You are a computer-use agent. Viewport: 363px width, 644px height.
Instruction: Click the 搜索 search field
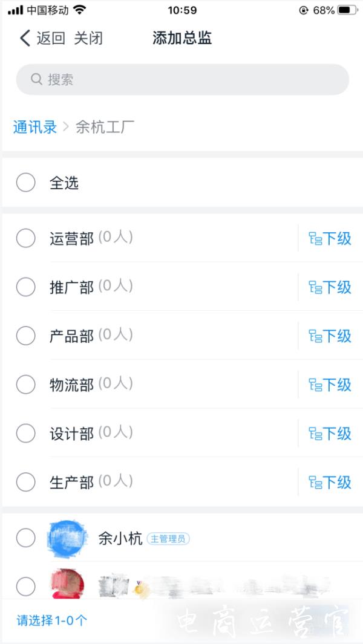(182, 79)
